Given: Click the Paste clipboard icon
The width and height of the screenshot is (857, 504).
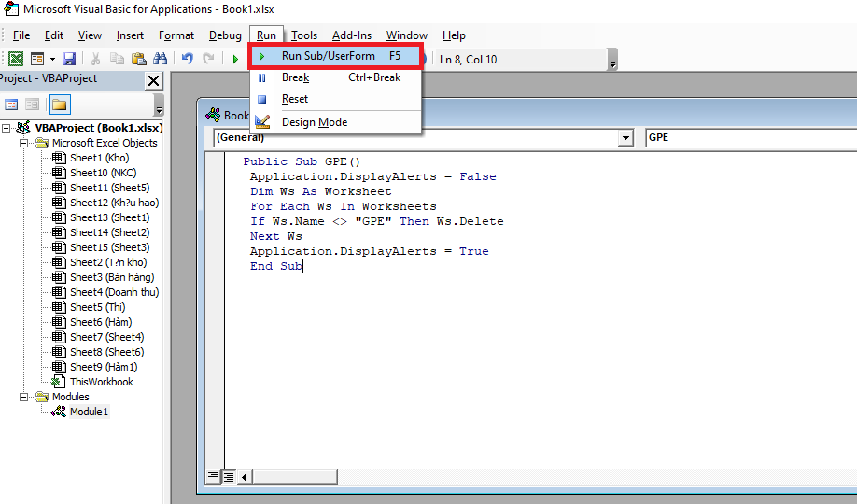Looking at the screenshot, I should [139, 59].
